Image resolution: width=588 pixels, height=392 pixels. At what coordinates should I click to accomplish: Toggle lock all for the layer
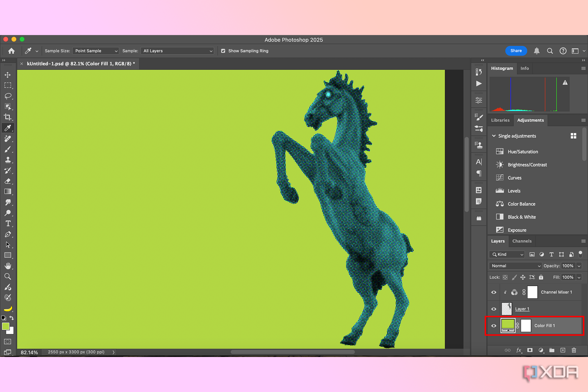(x=541, y=277)
